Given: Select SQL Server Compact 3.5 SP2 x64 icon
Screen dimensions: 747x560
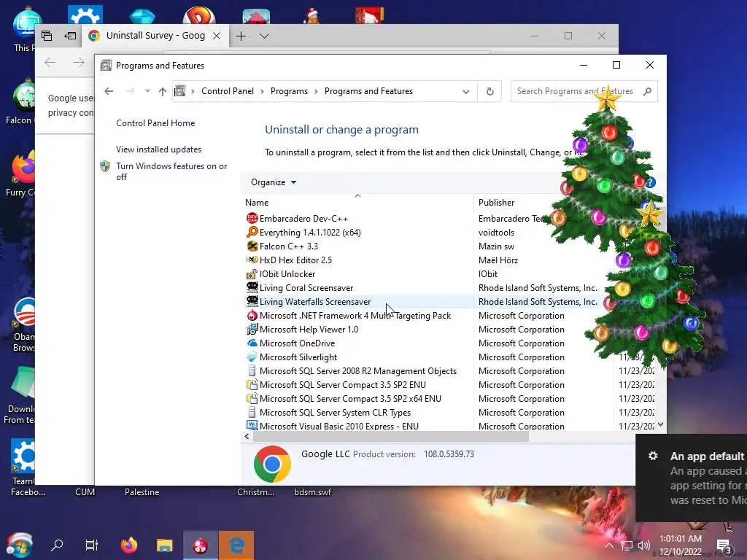Looking at the screenshot, I should click(x=252, y=398).
